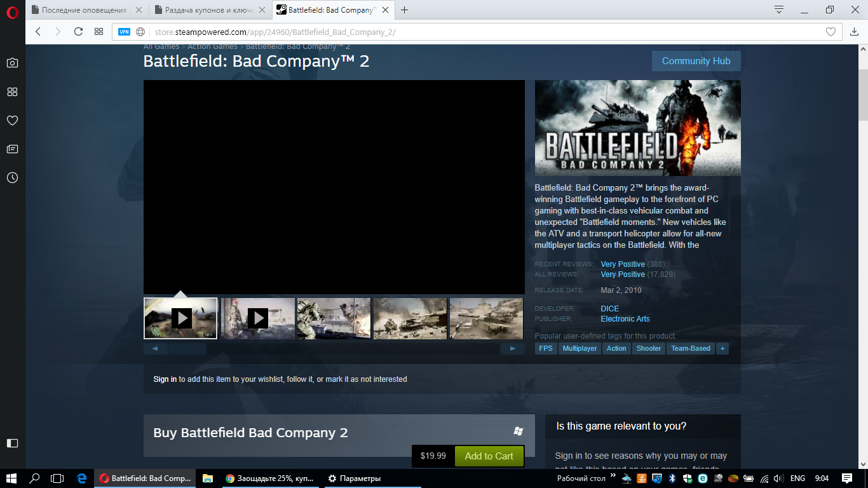Go back with the browser back arrow

click(x=38, y=32)
